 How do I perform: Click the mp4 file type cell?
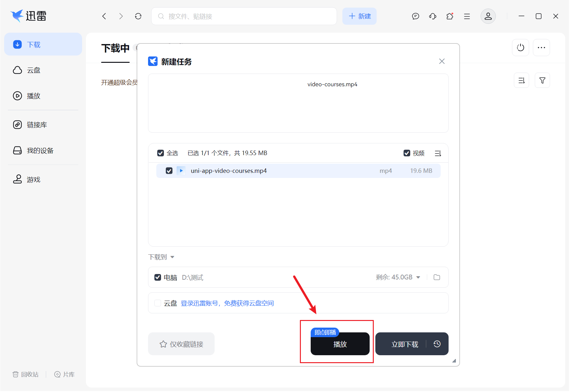[x=386, y=171]
